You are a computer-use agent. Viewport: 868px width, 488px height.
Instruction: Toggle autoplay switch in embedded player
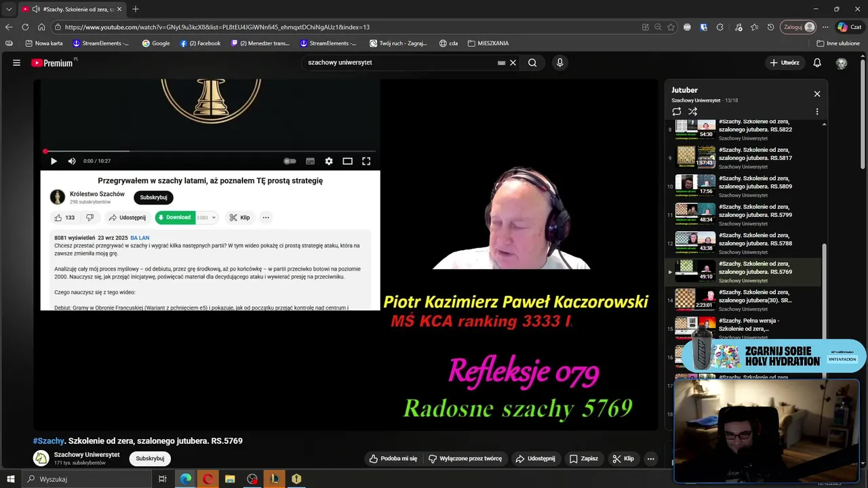click(x=290, y=161)
